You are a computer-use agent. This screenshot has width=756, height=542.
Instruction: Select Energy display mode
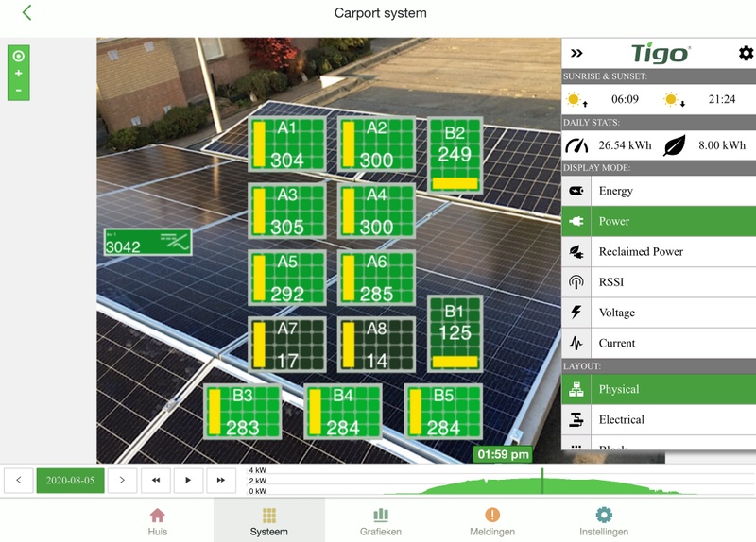tap(659, 191)
